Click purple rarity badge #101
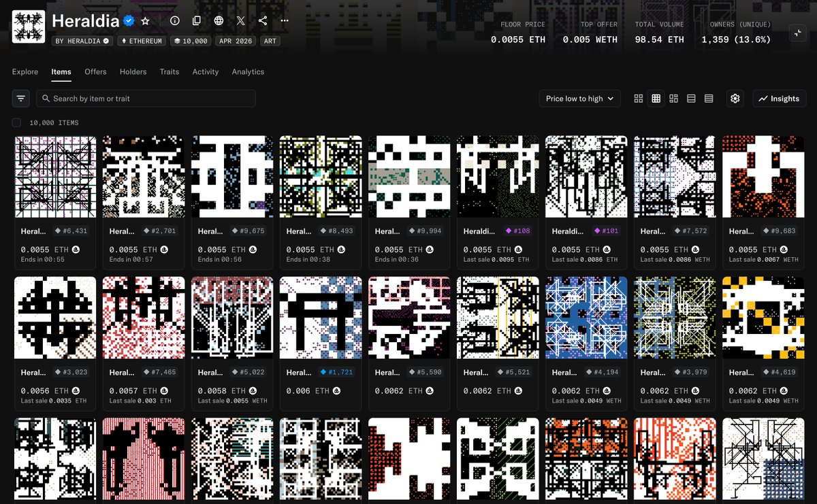The height and width of the screenshot is (504, 817). click(x=607, y=231)
